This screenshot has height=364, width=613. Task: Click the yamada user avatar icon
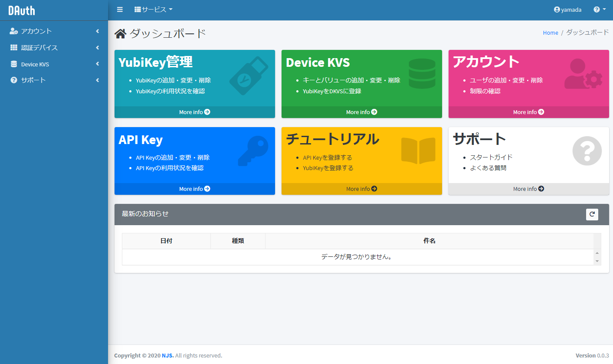pos(557,10)
